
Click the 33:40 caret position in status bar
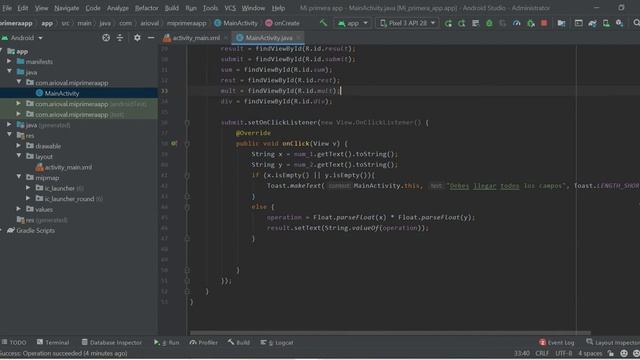click(x=522, y=353)
